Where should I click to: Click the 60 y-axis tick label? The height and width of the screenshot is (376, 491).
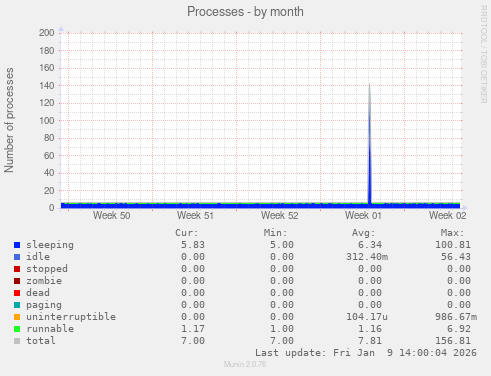(x=49, y=156)
